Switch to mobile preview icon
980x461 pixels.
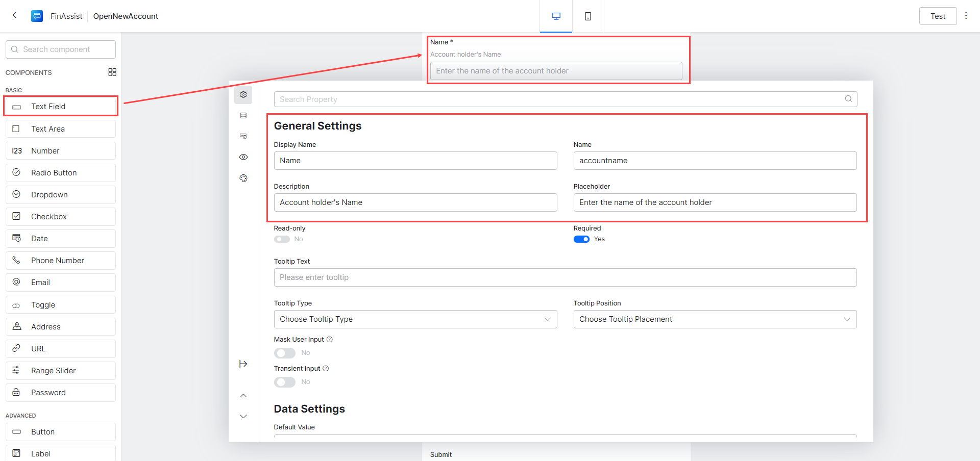pos(588,16)
